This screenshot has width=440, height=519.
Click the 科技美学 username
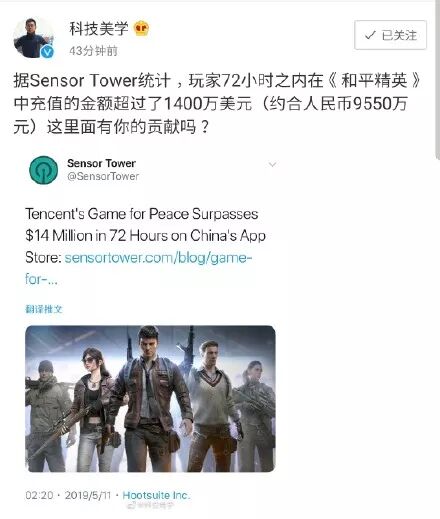point(99,29)
